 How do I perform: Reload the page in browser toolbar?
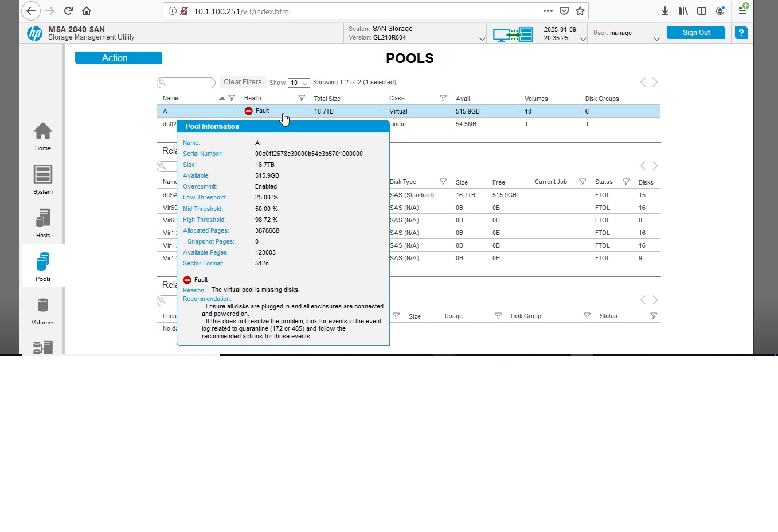68,11
